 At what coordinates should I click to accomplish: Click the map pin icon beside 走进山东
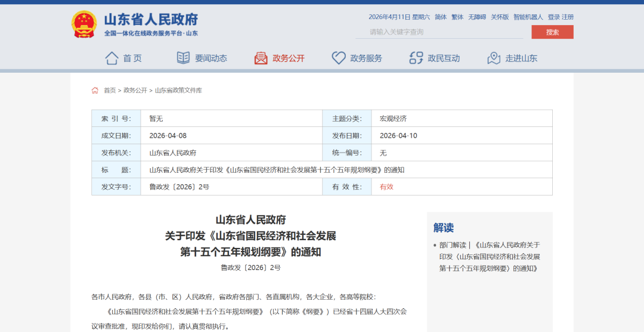coord(494,58)
